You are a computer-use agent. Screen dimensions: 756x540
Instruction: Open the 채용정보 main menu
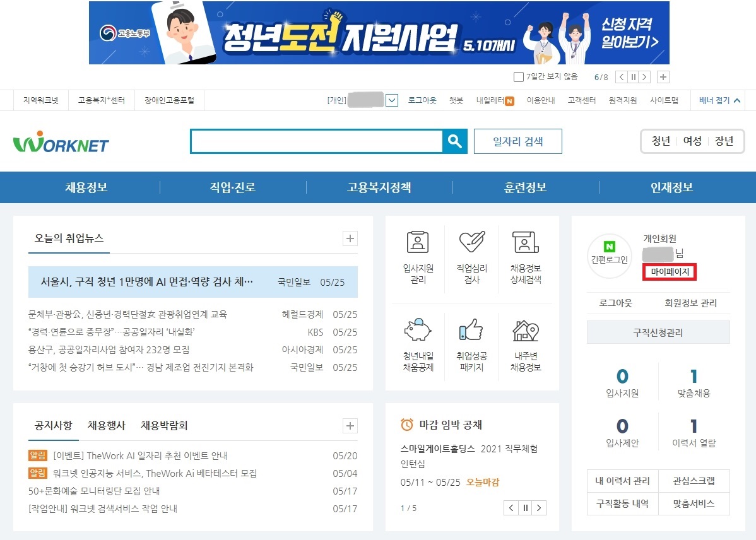click(86, 187)
